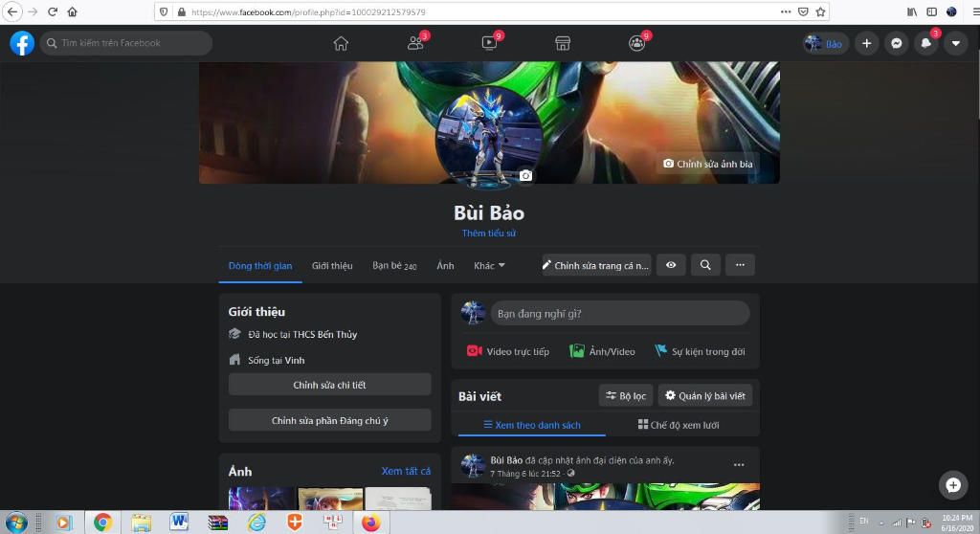Select the Giới thiệu tab

click(x=332, y=266)
